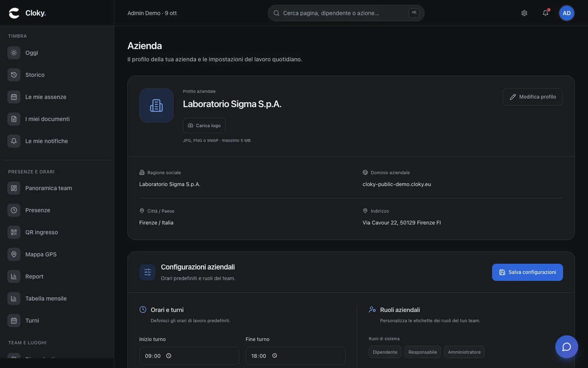Click Ragione sociale value Laboratorio Sigma S.p.A.
The image size is (588, 368).
170,184
